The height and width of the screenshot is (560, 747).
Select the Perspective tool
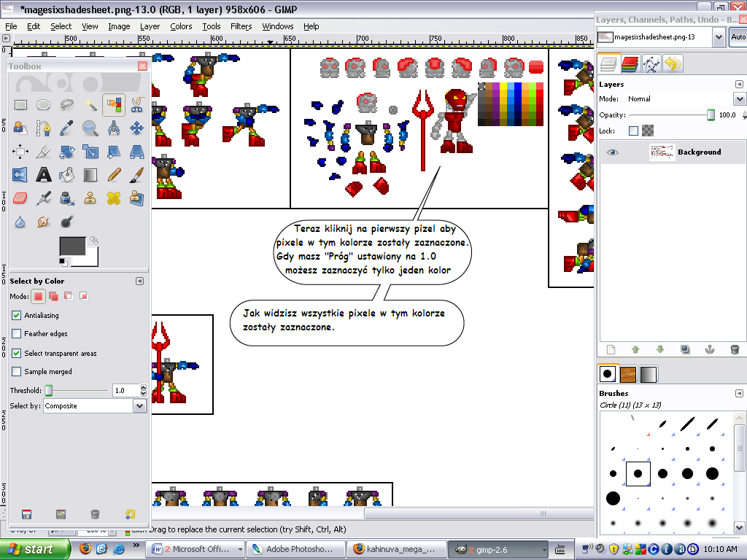pyautogui.click(x=136, y=152)
